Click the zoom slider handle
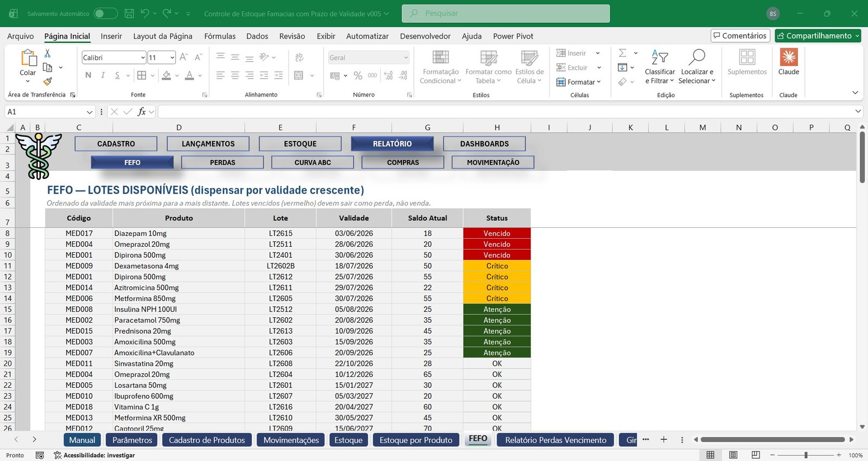The height and width of the screenshot is (461, 868). point(806,455)
